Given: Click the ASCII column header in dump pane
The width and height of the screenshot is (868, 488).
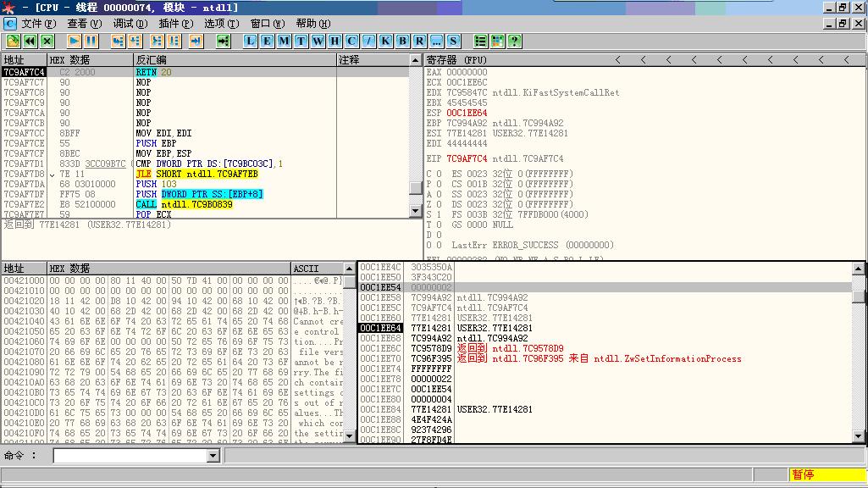Looking at the screenshot, I should tap(318, 269).
